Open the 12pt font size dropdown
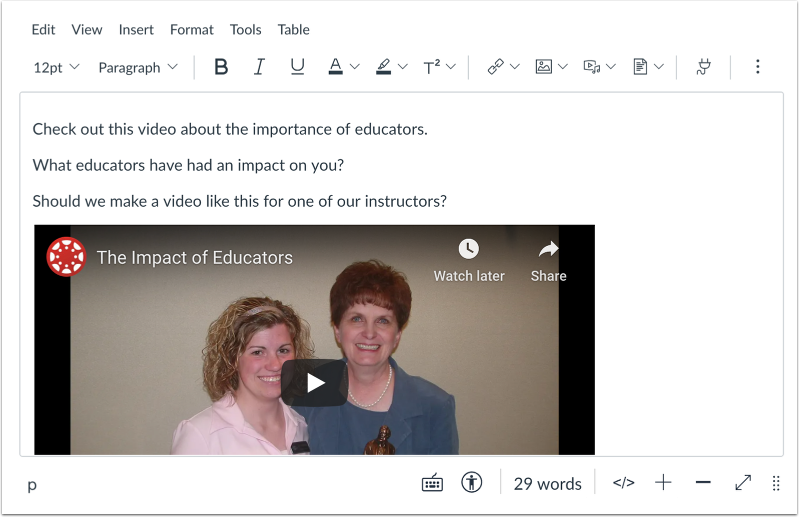 click(x=56, y=67)
